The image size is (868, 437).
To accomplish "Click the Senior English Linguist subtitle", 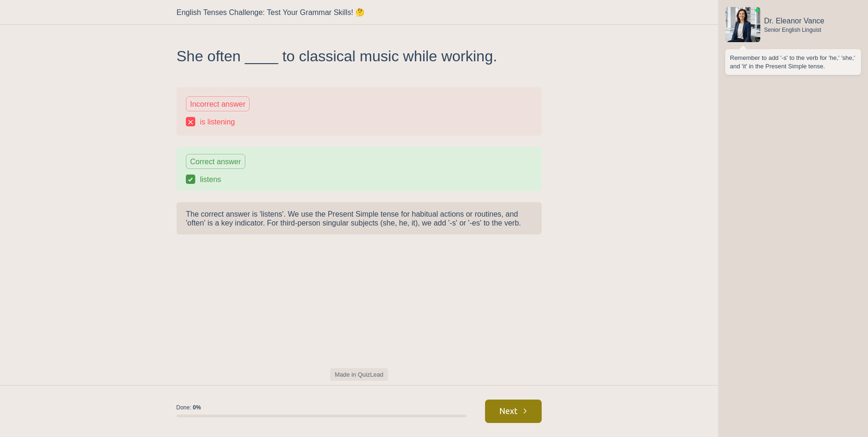I will click(793, 30).
